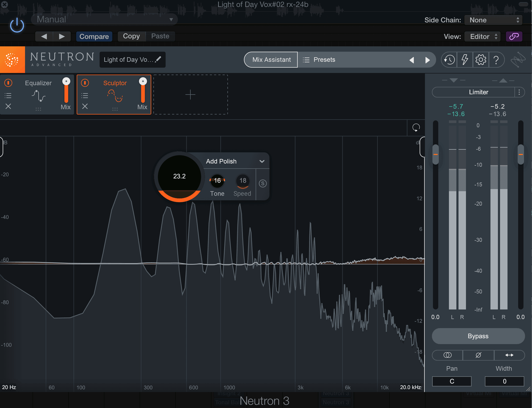This screenshot has width=532, height=408.
Task: Click the Bypass button
Action: pos(478,336)
